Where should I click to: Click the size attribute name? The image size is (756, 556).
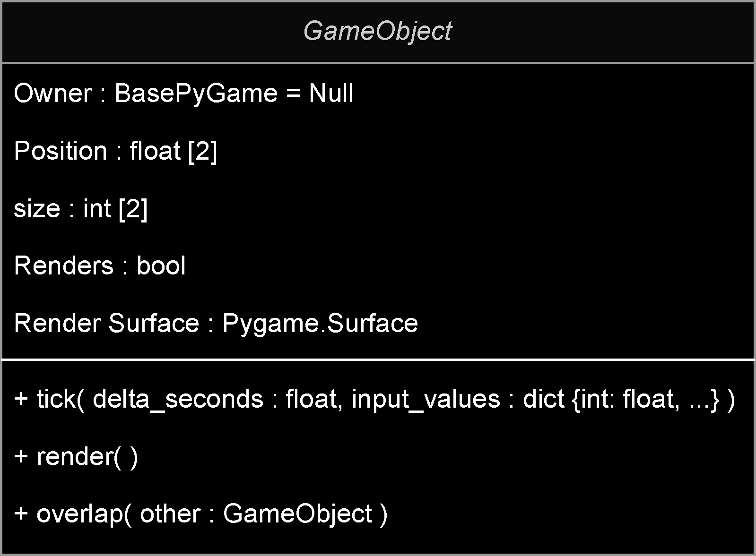tap(37, 208)
